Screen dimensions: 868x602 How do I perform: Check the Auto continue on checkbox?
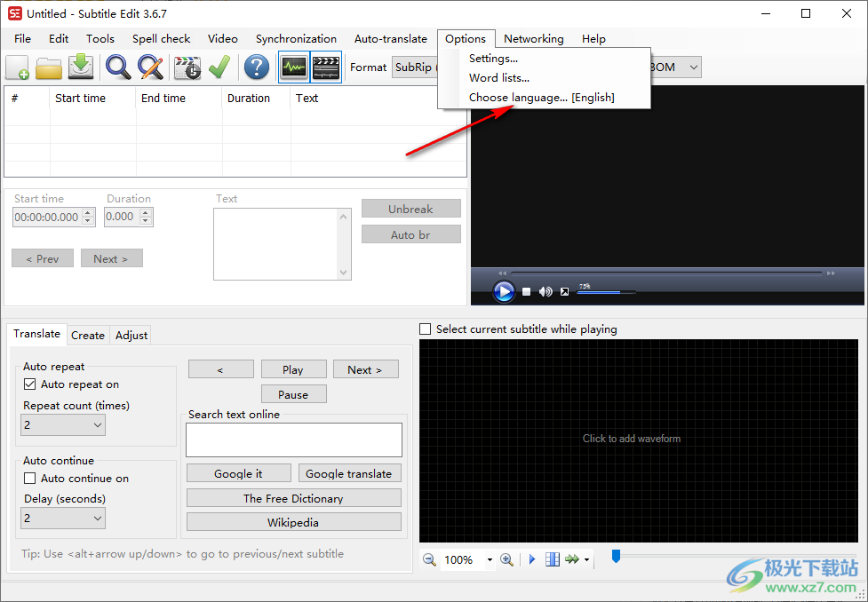tap(30, 478)
